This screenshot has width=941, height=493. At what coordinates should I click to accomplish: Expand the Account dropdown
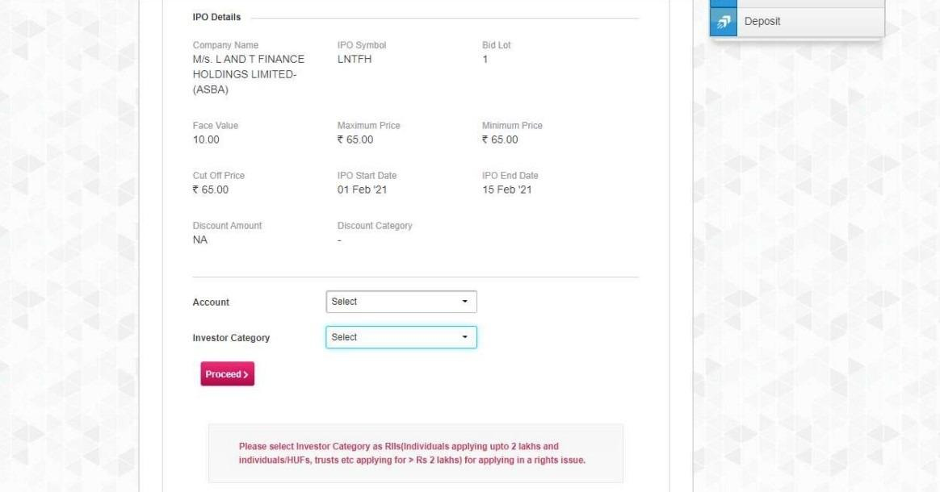click(x=401, y=302)
